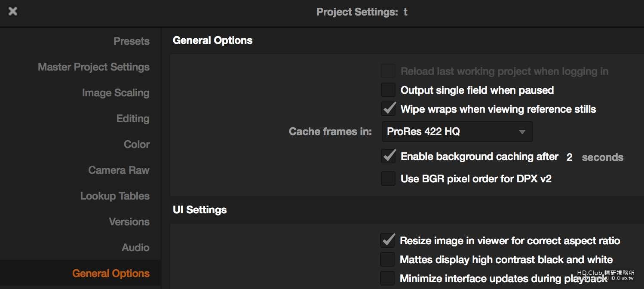Check Minimize interface updates during playback
This screenshot has width=644, height=289.
[387, 278]
